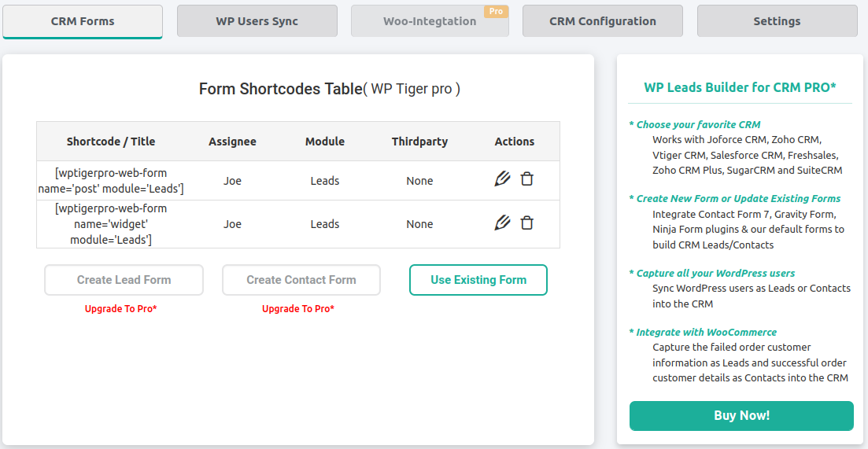Select the 'post' shortcode text cell

coord(111,181)
